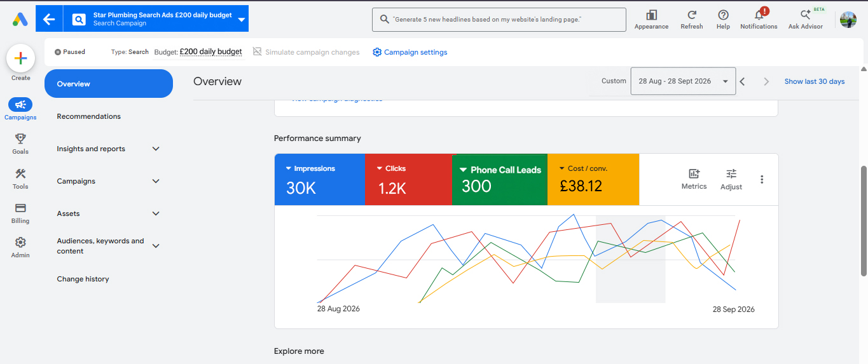Image resolution: width=868 pixels, height=364 pixels.
Task: Go back using the white arrow button
Action: point(49,19)
